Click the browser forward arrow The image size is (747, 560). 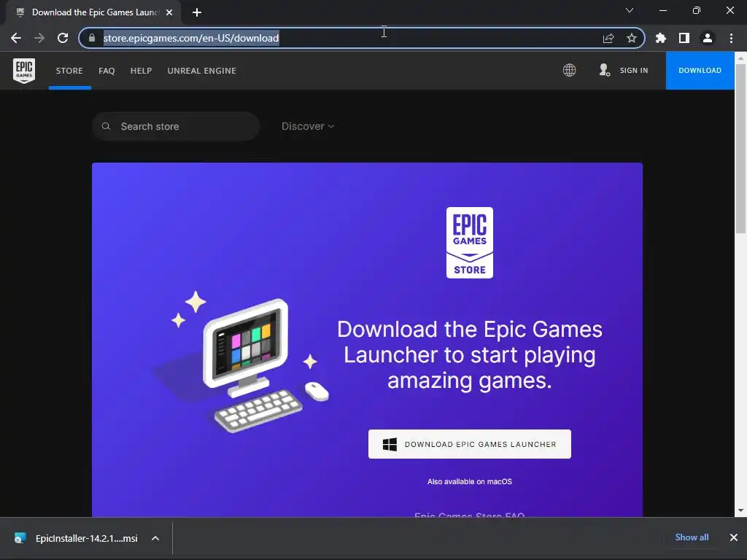(x=39, y=38)
